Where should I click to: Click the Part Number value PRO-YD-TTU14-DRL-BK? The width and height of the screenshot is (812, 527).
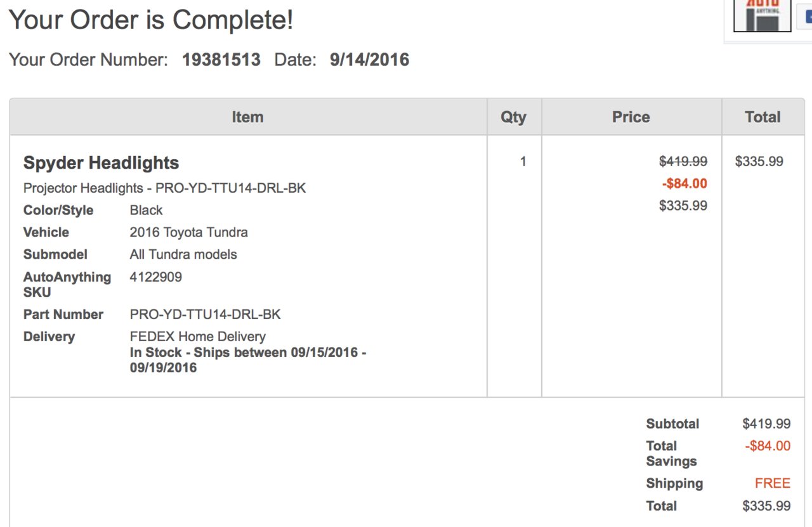(x=206, y=315)
